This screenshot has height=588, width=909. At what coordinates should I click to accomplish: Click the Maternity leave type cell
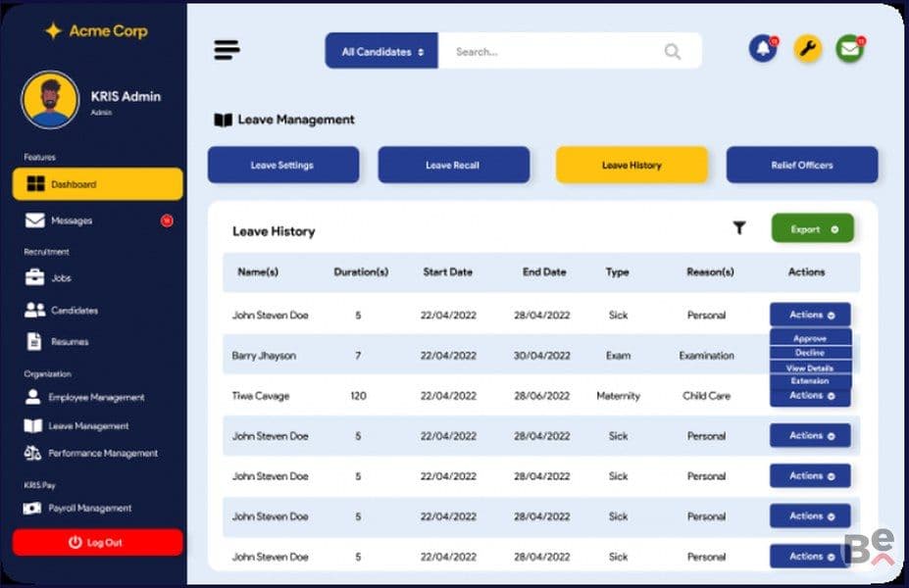[618, 396]
